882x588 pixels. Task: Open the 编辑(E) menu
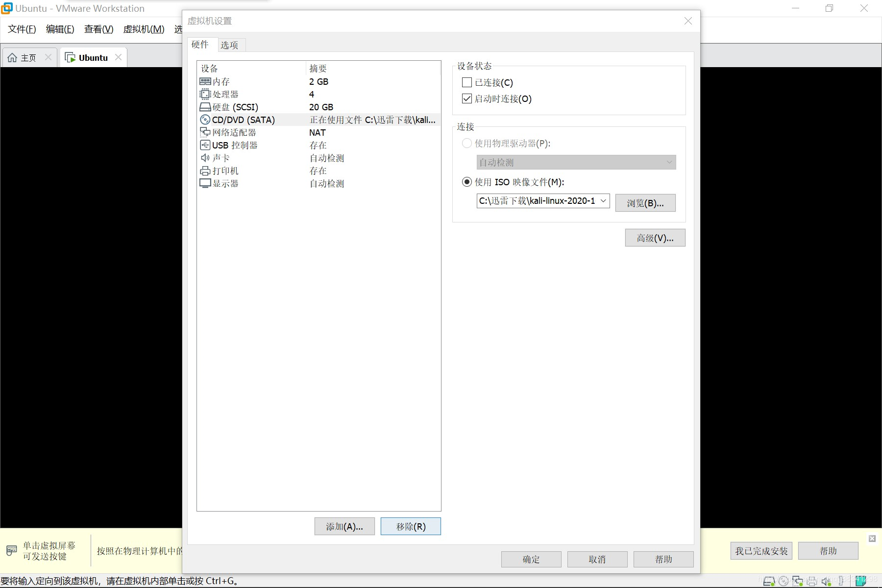pyautogui.click(x=60, y=29)
